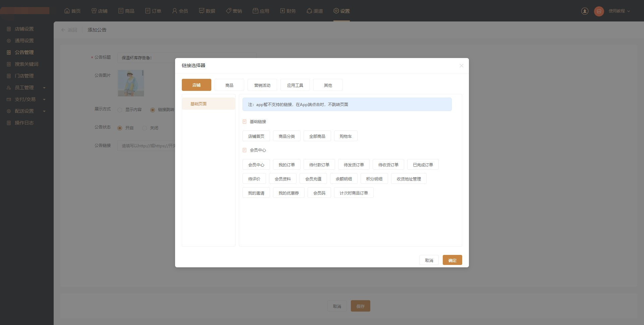Select the 显示内容 radio button
Image resolution: width=644 pixels, height=325 pixels.
click(x=120, y=110)
